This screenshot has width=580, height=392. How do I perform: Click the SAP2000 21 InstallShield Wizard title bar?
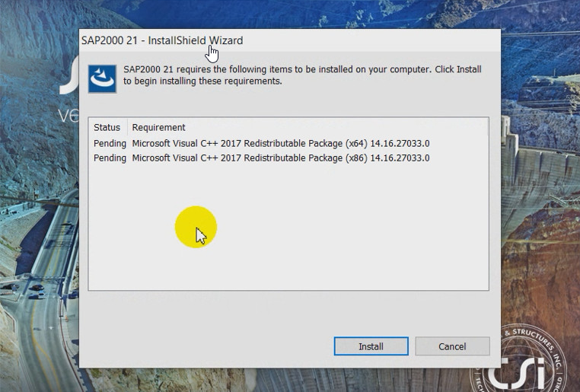point(290,40)
